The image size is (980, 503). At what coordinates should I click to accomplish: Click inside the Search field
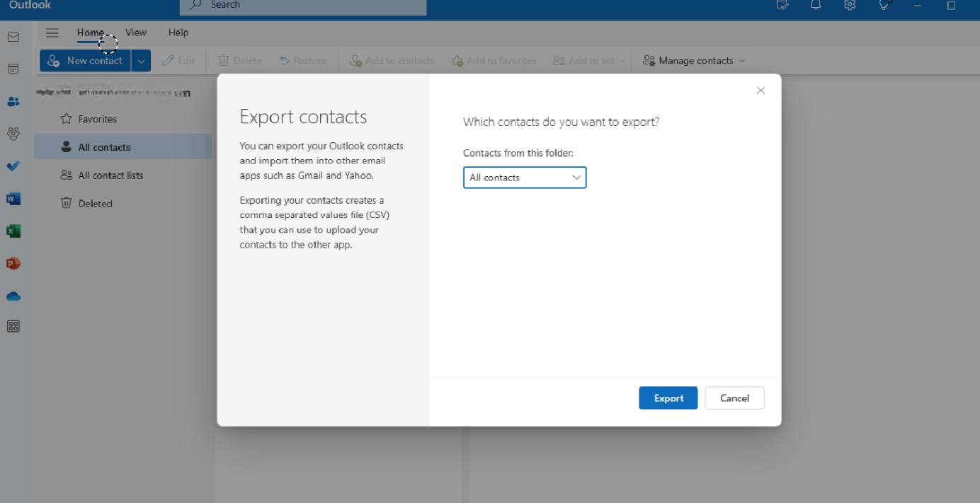(302, 5)
